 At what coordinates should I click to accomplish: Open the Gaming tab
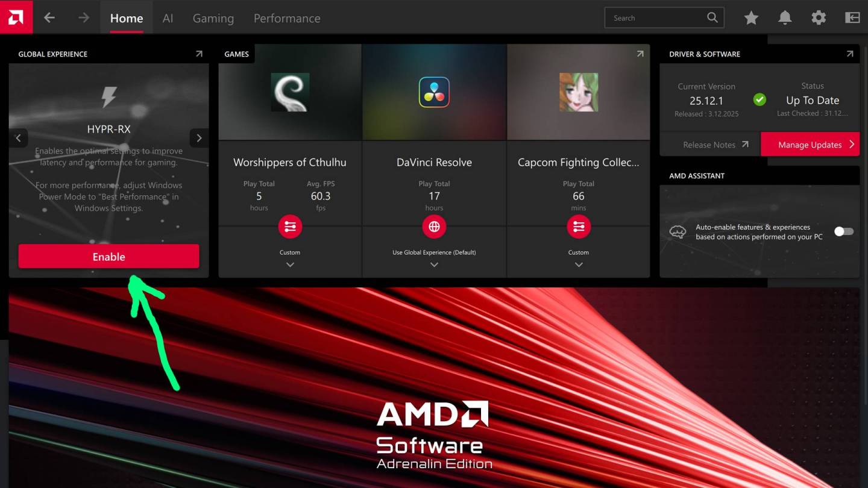point(213,18)
